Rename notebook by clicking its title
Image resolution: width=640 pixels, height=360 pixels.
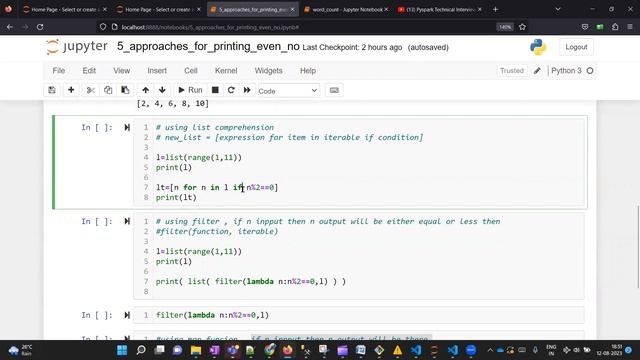208,47
